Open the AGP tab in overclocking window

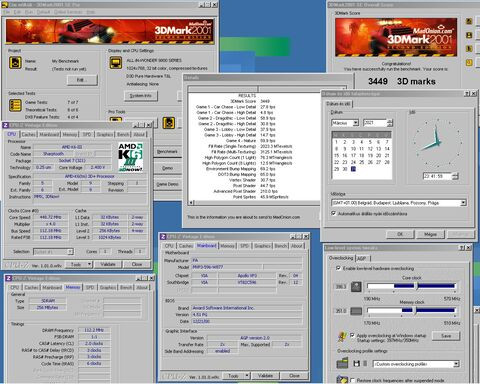click(x=362, y=258)
